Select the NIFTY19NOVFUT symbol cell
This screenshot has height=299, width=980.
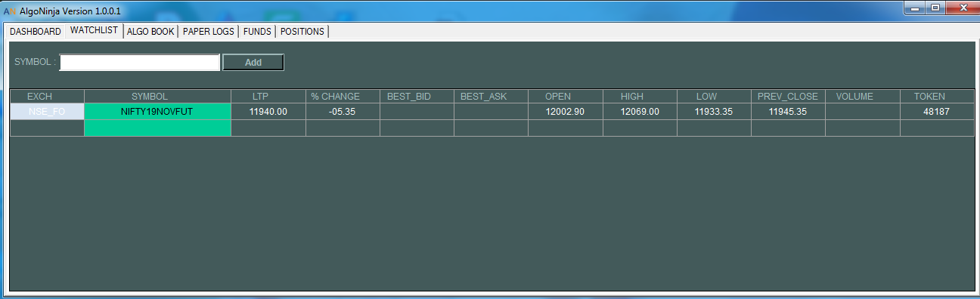pos(157,112)
